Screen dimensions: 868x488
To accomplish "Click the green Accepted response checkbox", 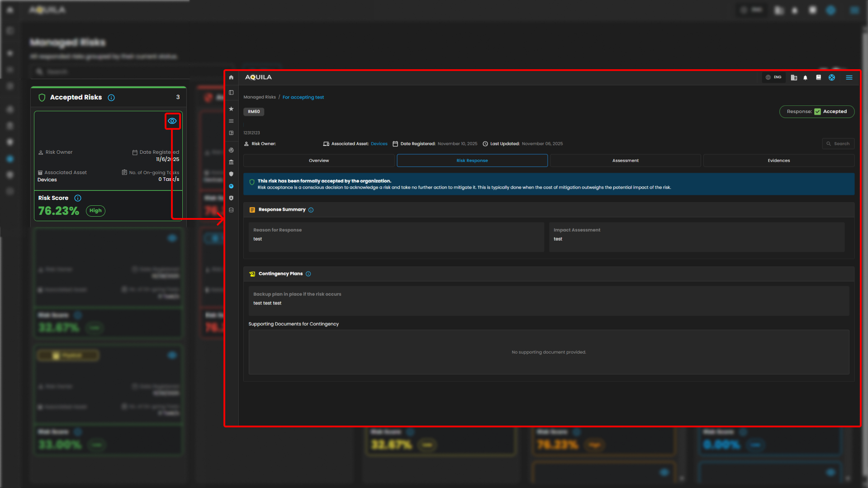I will [x=817, y=112].
